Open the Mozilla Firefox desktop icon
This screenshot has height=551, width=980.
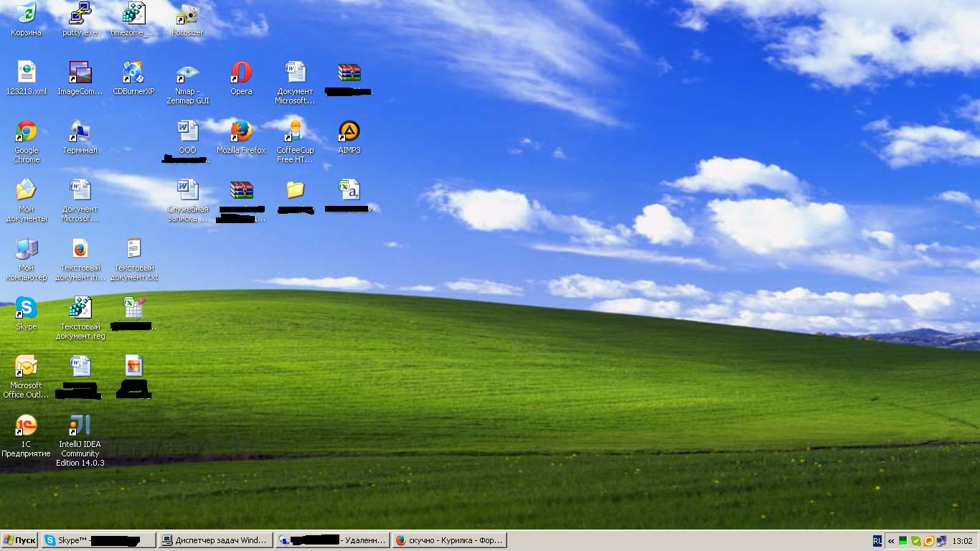(241, 131)
